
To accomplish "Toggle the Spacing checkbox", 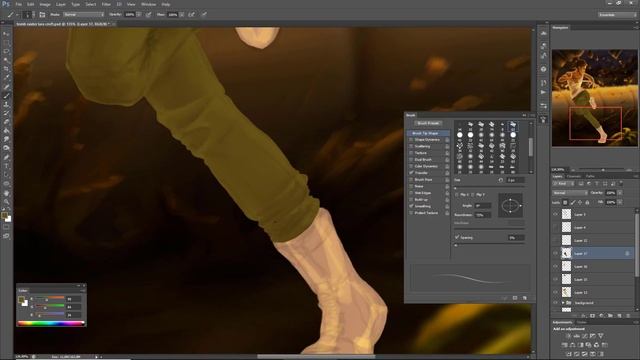I will [x=457, y=237].
